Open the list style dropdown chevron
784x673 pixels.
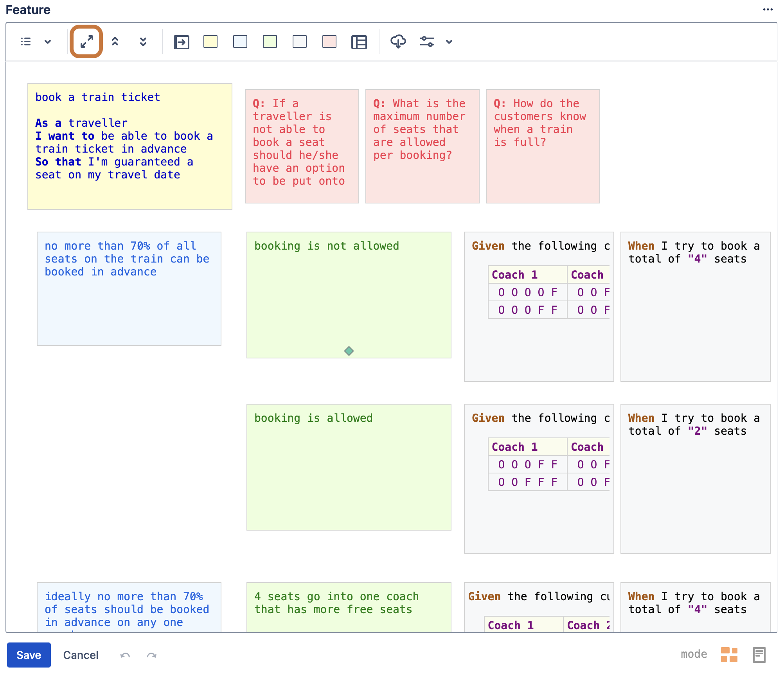tap(48, 41)
